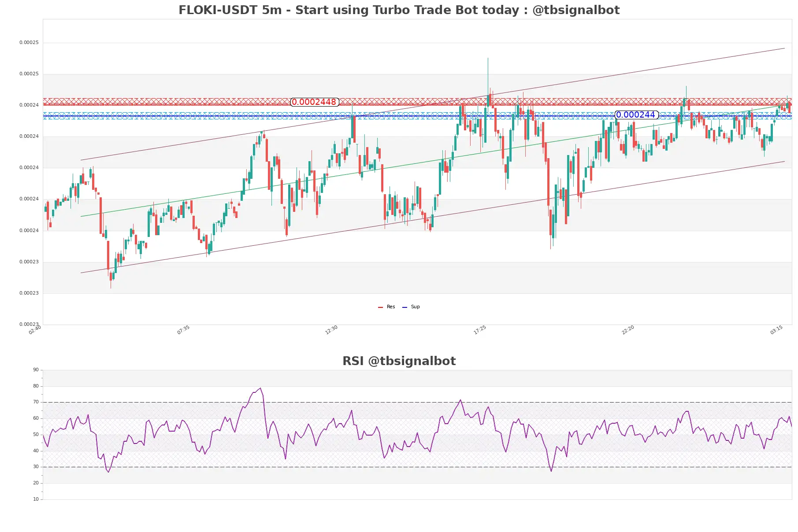This screenshot has height=532, width=798.
Task: Click the RSI axis value 20
Action: click(x=36, y=483)
